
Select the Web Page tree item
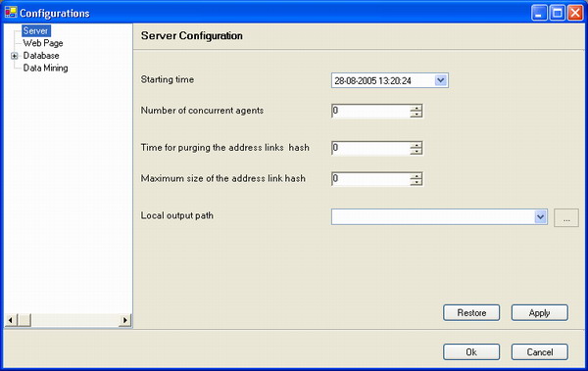[43, 43]
